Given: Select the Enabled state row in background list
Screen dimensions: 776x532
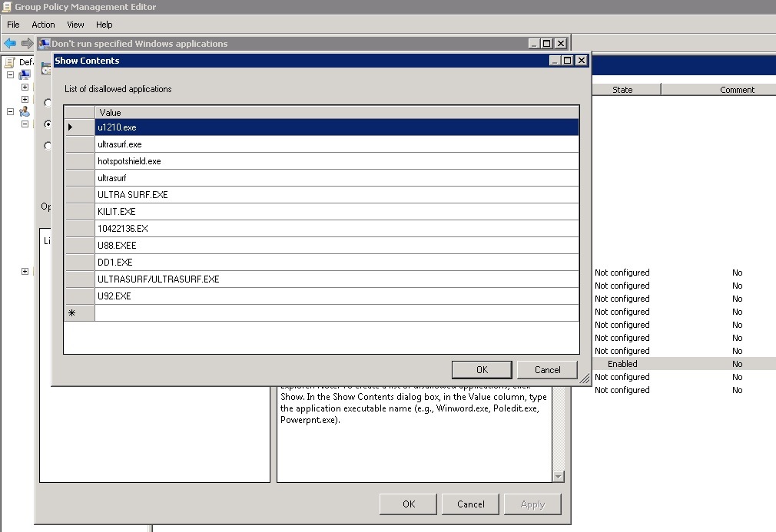Looking at the screenshot, I should point(684,364).
